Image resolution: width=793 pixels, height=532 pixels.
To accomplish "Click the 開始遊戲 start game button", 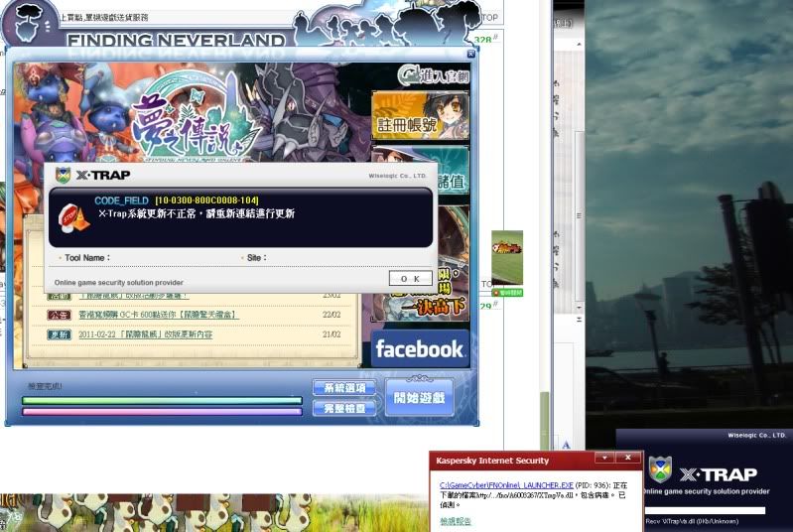I will [419, 398].
